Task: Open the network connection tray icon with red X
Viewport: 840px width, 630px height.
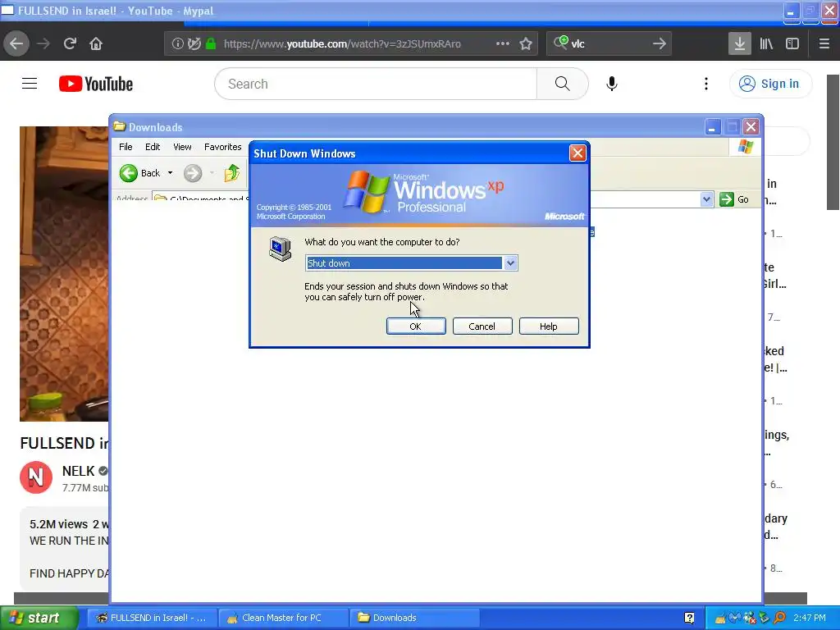Action: (750, 619)
